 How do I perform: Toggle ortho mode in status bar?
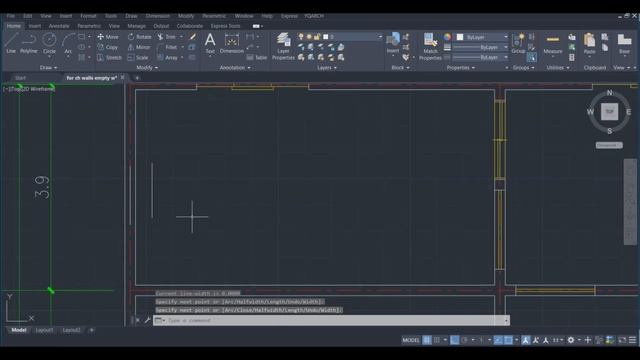point(454,340)
